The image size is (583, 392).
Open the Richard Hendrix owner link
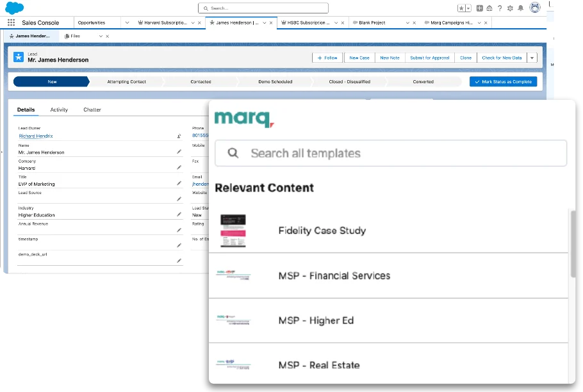[36, 136]
